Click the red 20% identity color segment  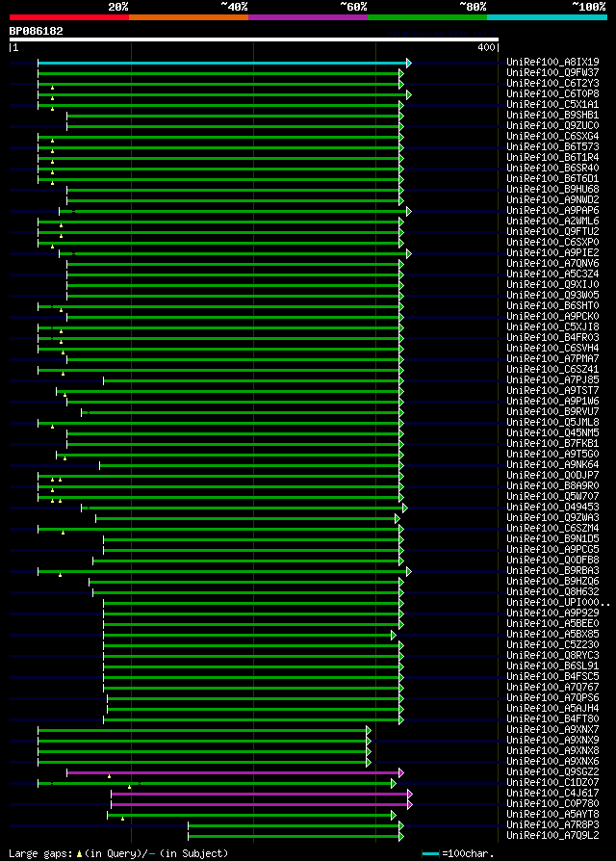[x=69, y=17]
